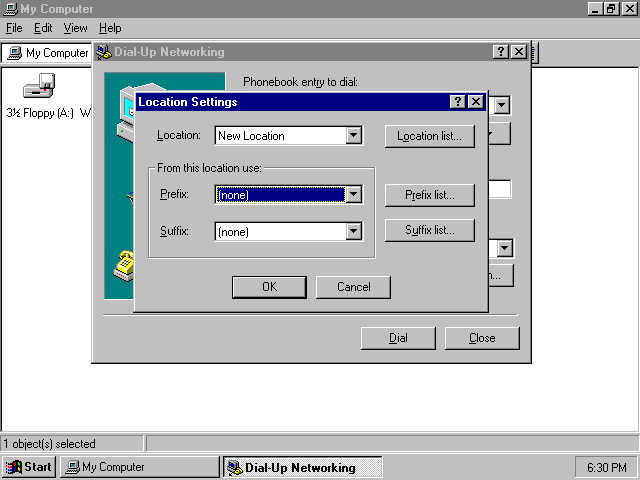Open the File menu in My Computer
This screenshot has height=480, width=640.
click(x=14, y=28)
